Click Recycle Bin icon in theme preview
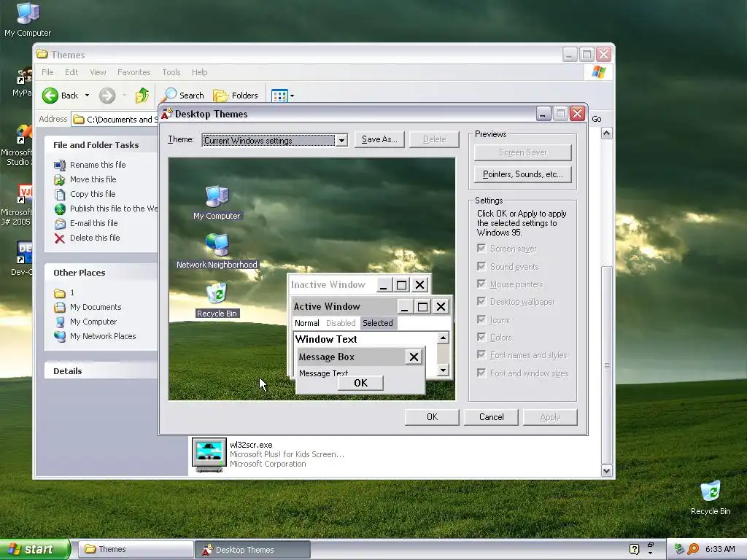The image size is (747, 560). [x=217, y=293]
